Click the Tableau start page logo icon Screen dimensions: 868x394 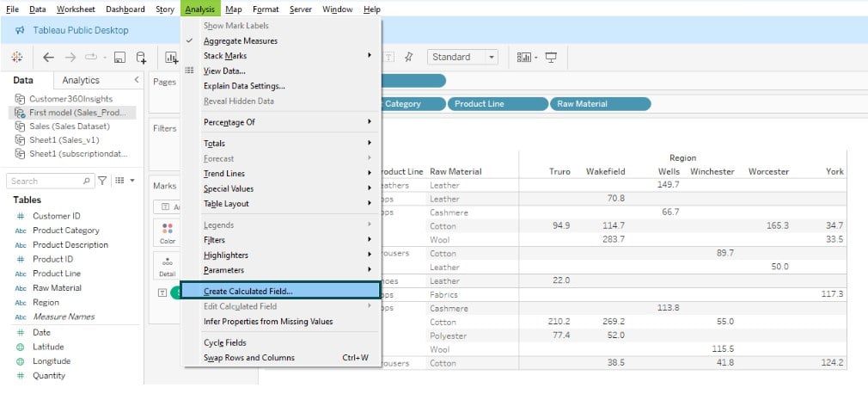16,57
